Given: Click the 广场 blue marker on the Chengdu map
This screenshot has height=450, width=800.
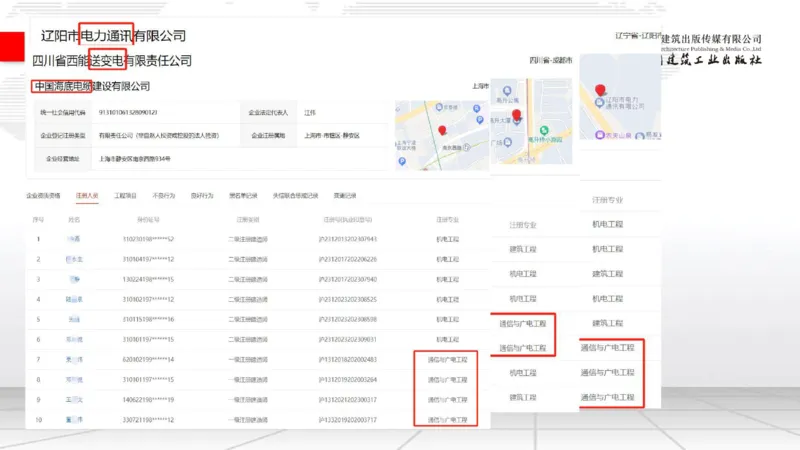Looking at the screenshot, I should 508,142.
